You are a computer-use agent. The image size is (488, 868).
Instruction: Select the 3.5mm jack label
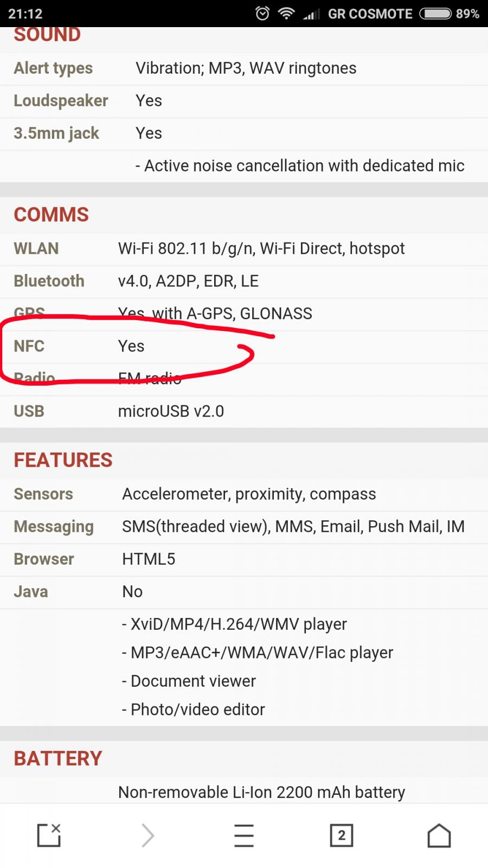[56, 133]
